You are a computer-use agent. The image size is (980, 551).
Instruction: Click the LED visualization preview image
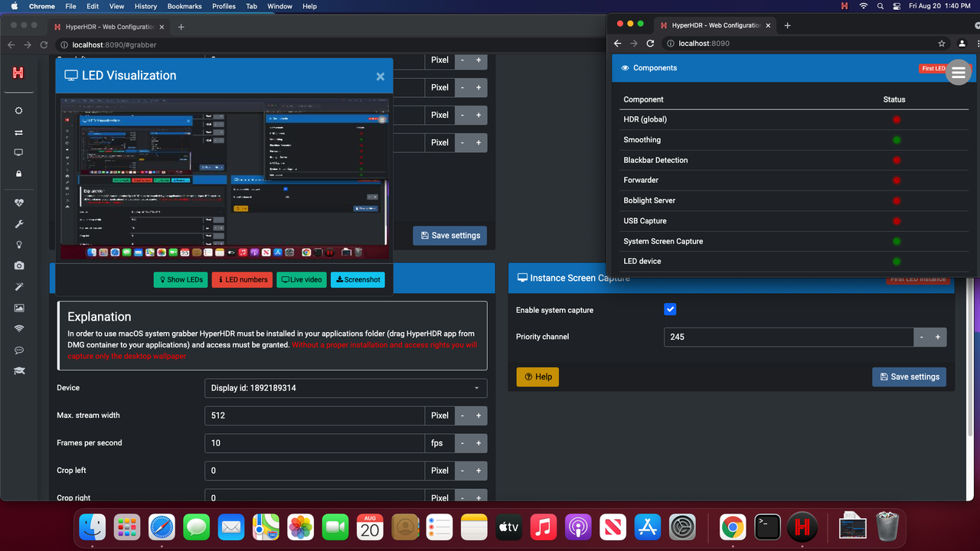(224, 178)
